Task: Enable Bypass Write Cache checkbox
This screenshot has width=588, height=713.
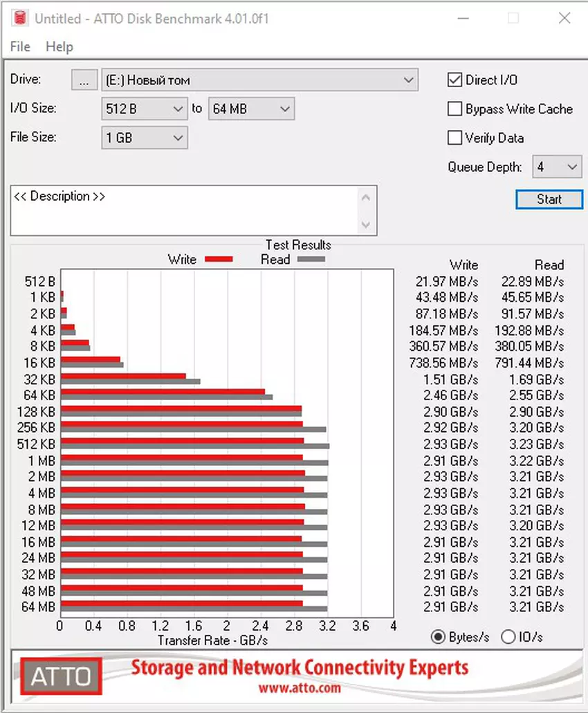Action: pos(454,109)
